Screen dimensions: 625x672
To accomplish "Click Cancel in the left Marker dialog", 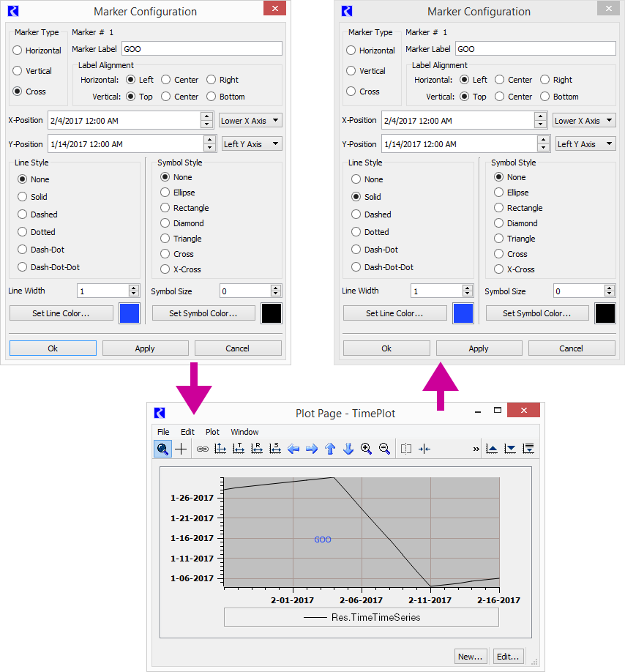I will pyautogui.click(x=238, y=348).
